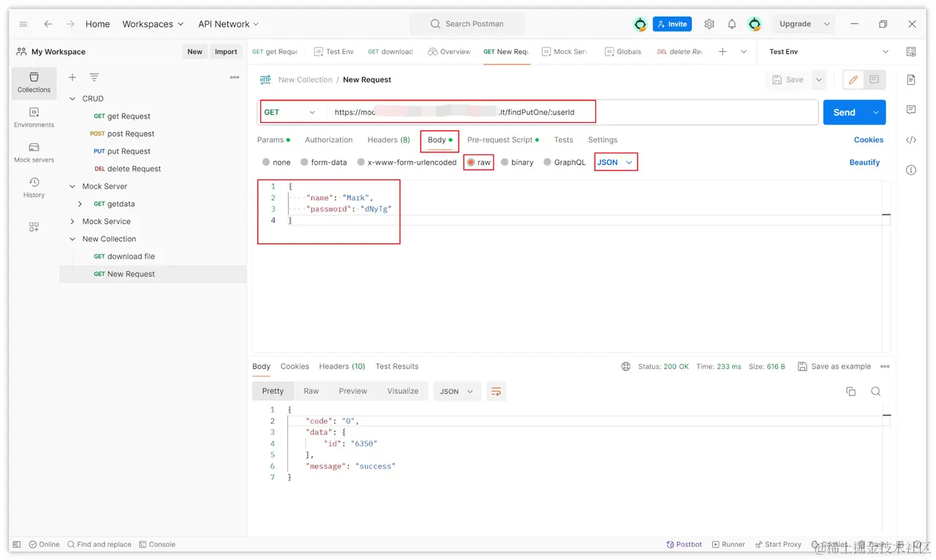
Task: Open the Headers (10) response tab
Action: click(x=341, y=366)
